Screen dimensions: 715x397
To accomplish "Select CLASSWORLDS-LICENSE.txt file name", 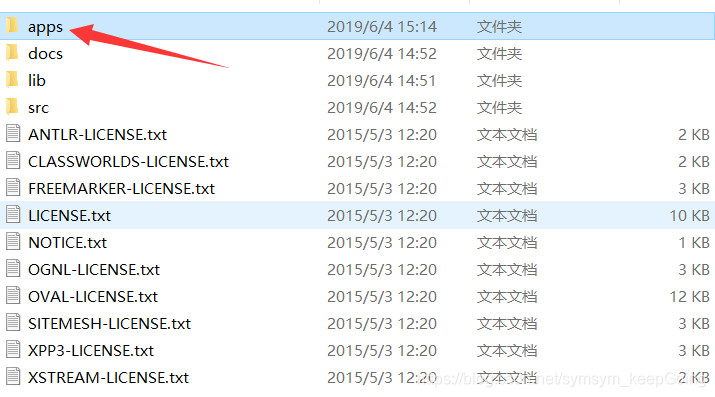I will [x=128, y=161].
